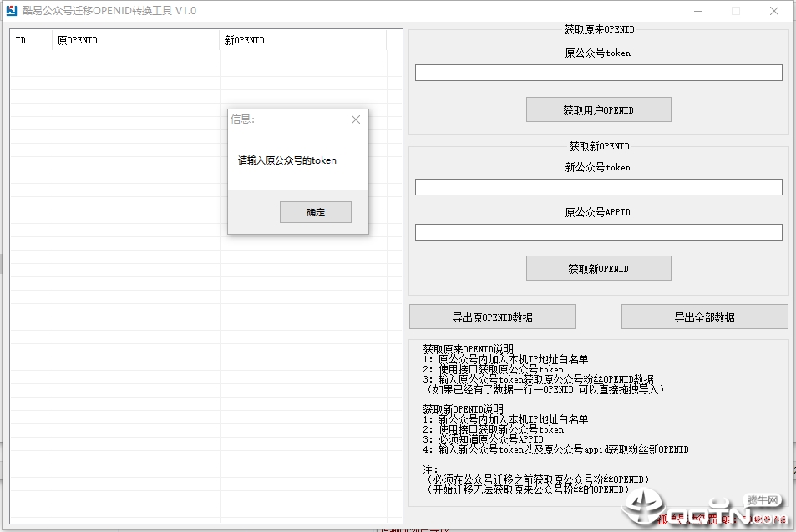The width and height of the screenshot is (796, 532).
Task: Click the 获取原来OPENID说明 heading text
Action: tap(468, 349)
